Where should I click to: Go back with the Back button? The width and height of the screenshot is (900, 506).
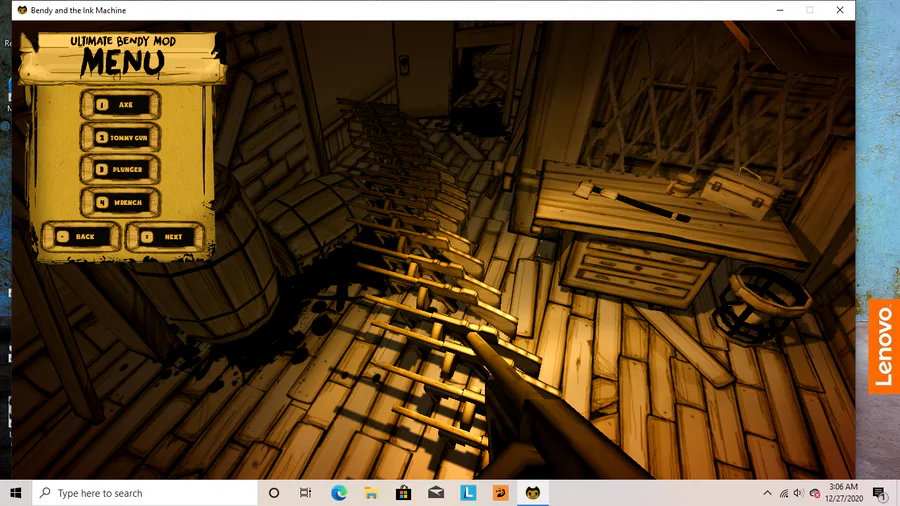point(81,236)
